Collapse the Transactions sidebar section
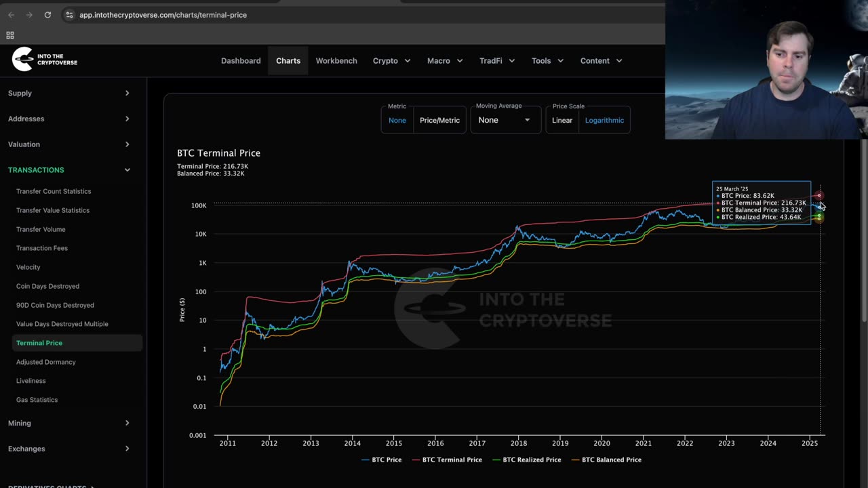The height and width of the screenshot is (488, 868). (x=69, y=170)
